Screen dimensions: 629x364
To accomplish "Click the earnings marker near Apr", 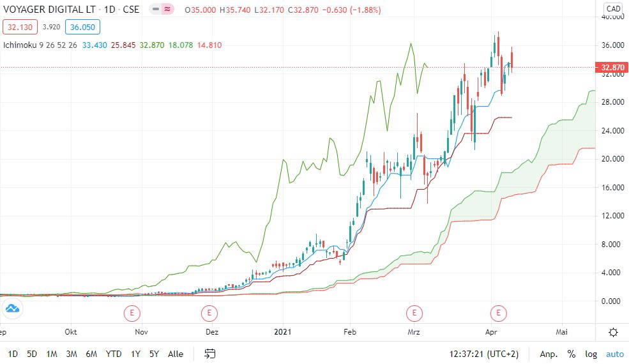I will point(499,313).
